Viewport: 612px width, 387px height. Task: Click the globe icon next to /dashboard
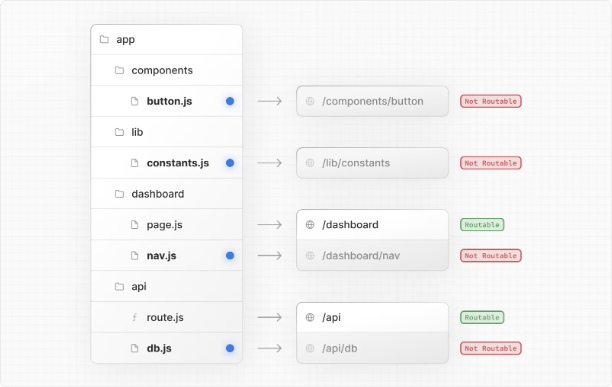tap(310, 225)
